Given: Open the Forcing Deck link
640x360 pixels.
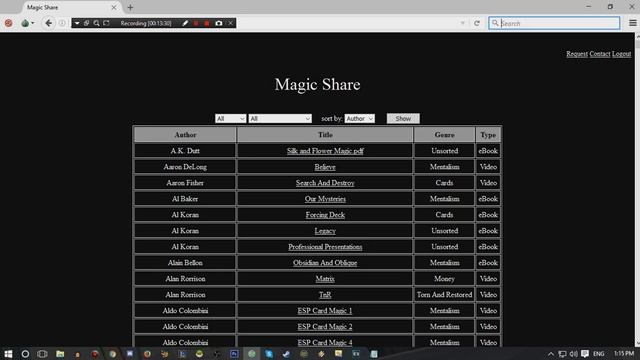Looking at the screenshot, I should point(325,215).
